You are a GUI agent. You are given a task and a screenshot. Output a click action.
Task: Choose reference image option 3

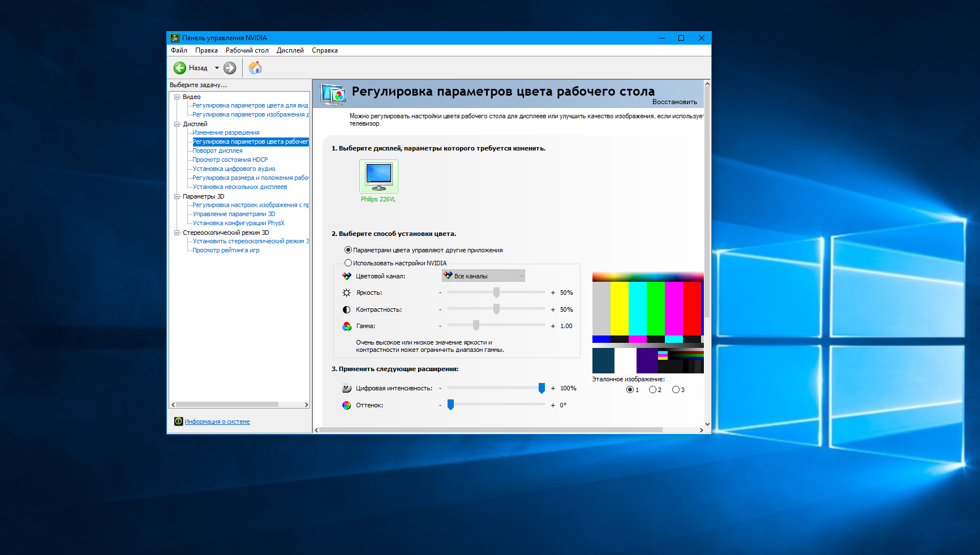point(676,390)
